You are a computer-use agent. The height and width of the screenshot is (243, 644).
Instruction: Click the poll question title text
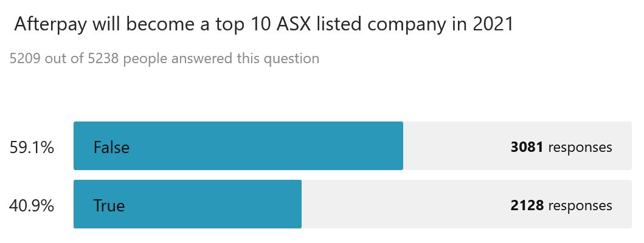[x=263, y=24]
